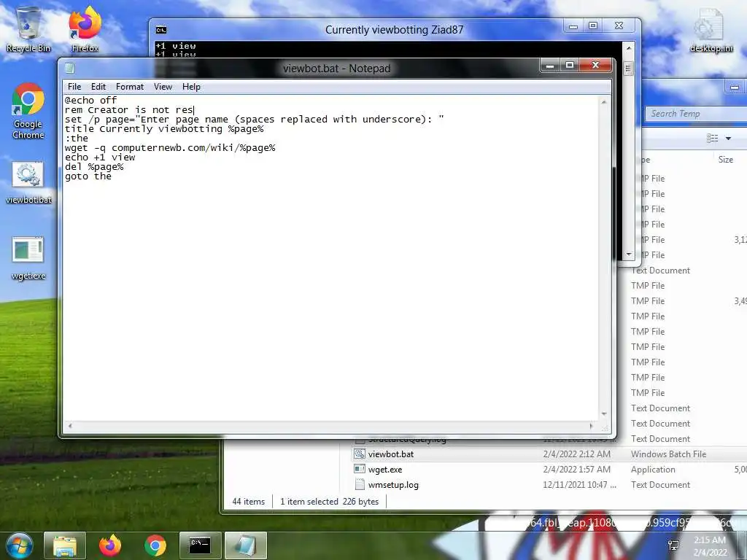Click the "44 items" status bar text
Image resolution: width=747 pixels, height=560 pixels.
pos(248,502)
